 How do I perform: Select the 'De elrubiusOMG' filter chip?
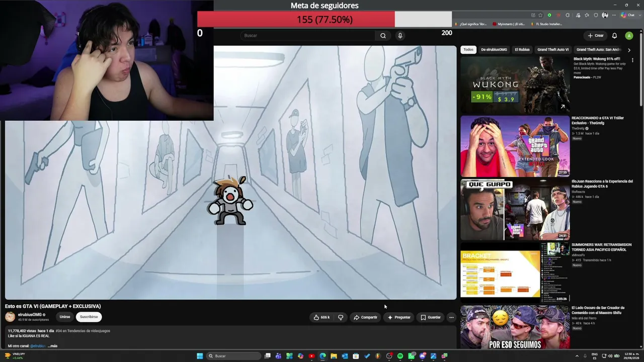[x=494, y=50]
